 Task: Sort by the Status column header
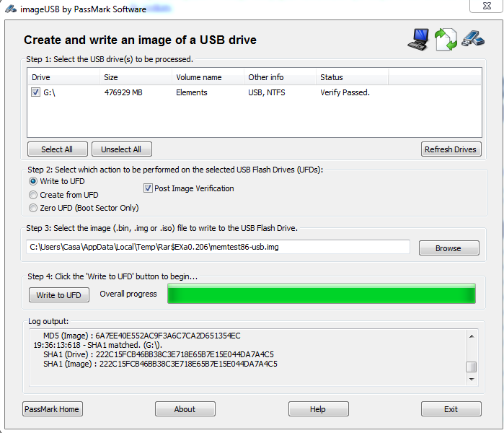353,77
